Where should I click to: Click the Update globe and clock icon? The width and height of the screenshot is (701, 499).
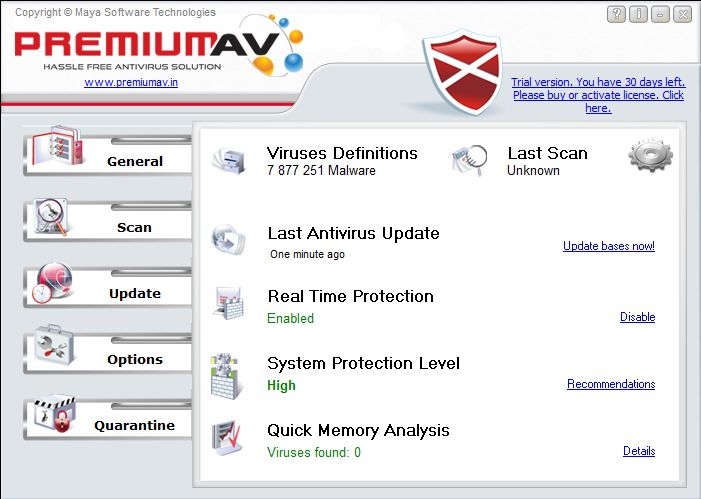(x=52, y=283)
